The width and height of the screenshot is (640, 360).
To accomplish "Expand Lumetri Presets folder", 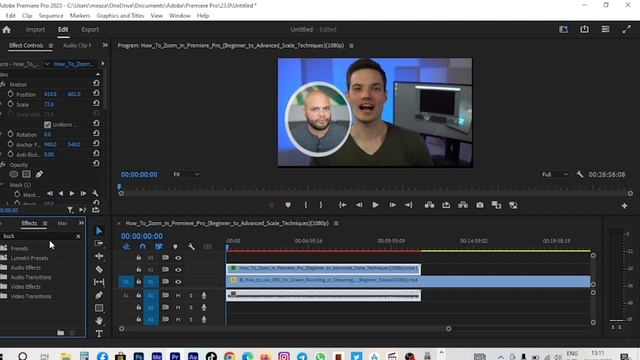I will pos(4,258).
